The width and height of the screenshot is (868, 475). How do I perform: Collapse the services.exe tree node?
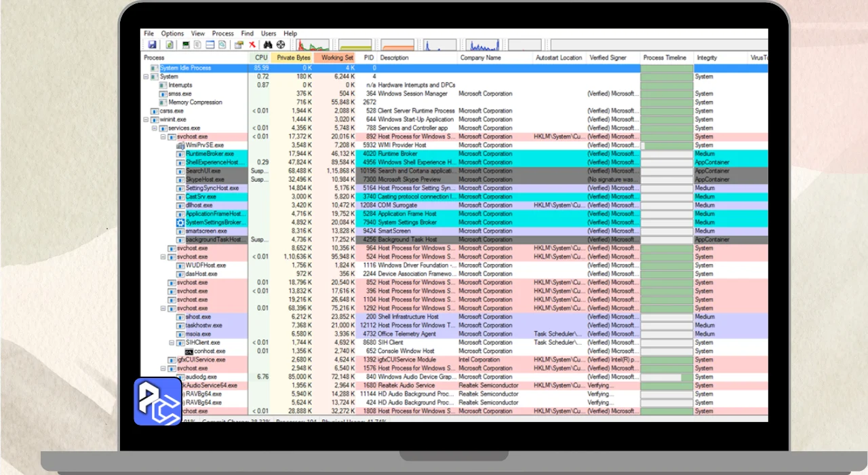click(x=155, y=128)
